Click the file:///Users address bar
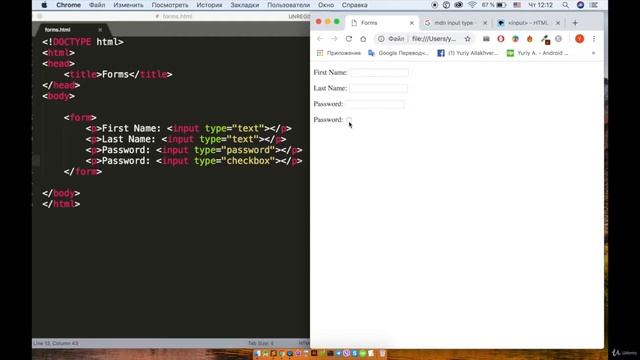 click(434, 39)
